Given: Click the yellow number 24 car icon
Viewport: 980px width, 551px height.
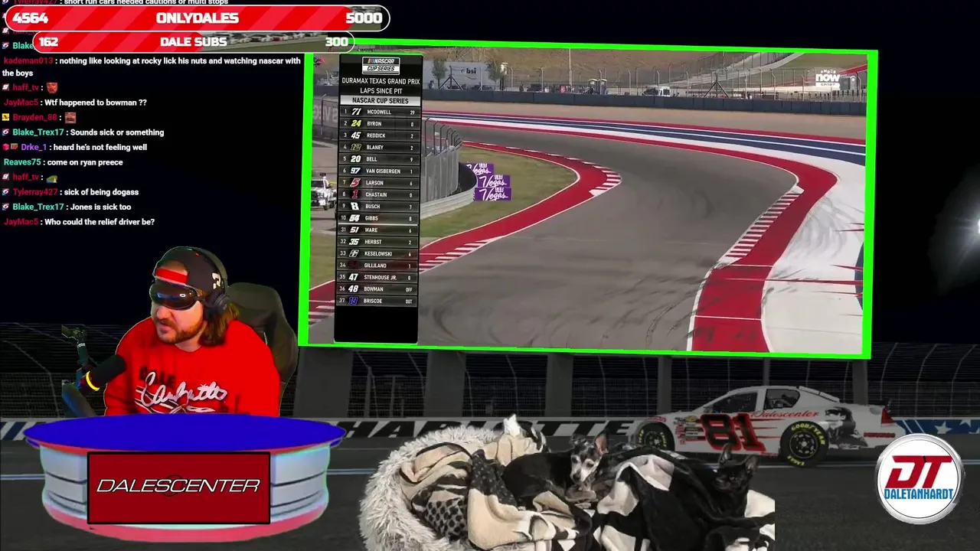Looking at the screenshot, I should click(x=355, y=123).
